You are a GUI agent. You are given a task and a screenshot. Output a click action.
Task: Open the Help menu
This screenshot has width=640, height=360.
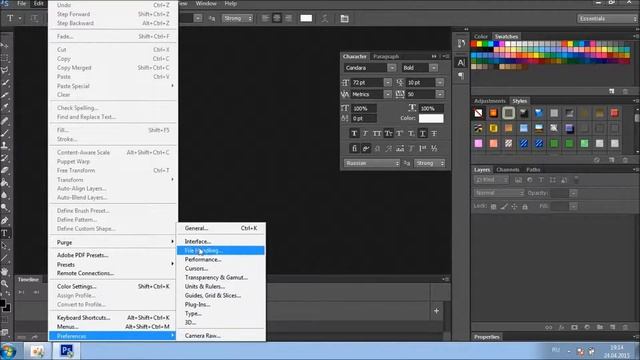231,4
